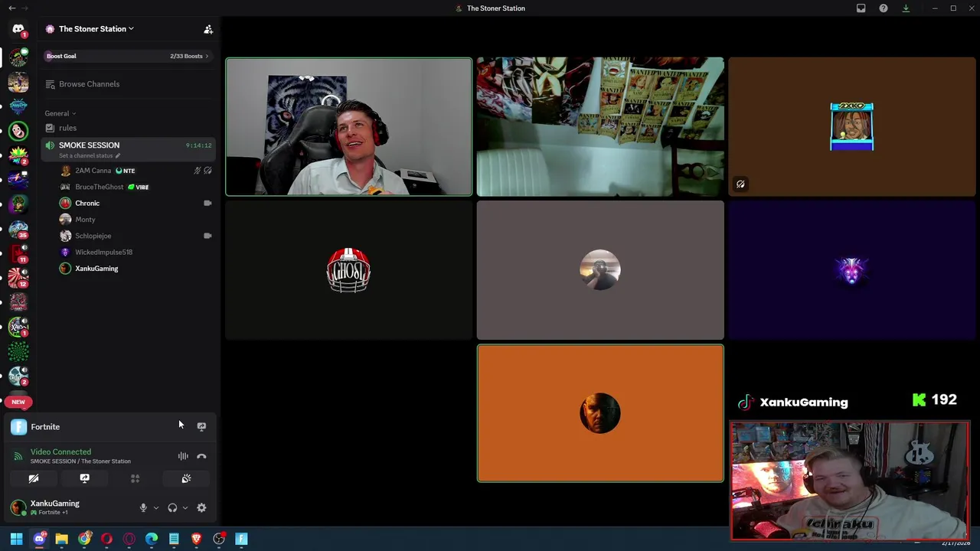Click the camera icon next to Schlopiejoe

coord(207,236)
